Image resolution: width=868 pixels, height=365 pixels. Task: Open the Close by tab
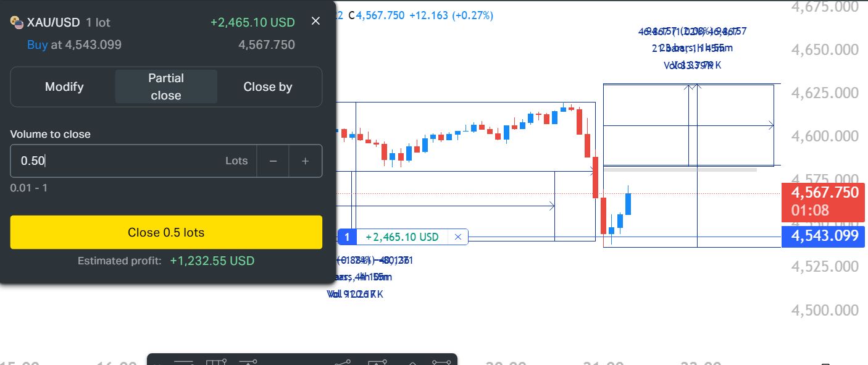pos(268,87)
